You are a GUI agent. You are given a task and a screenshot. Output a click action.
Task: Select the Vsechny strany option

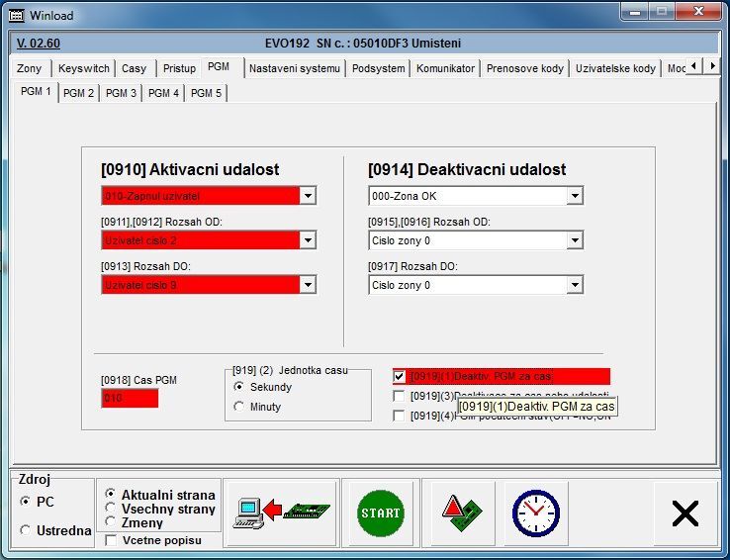point(111,508)
